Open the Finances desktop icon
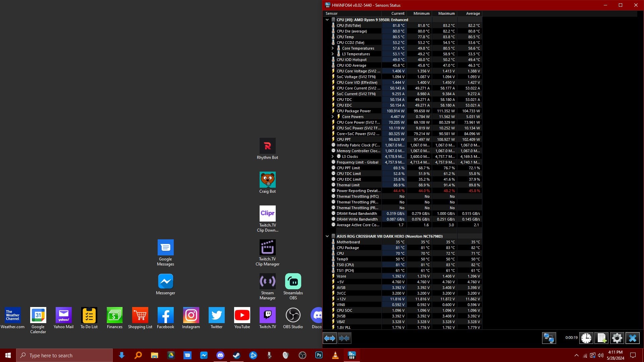The height and width of the screenshot is (362, 644). 114,318
